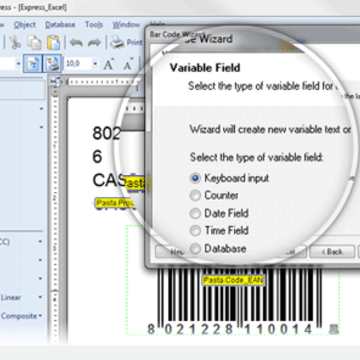This screenshot has width=360, height=360.
Task: Click the barcode number 8 021228 110014
Action: coord(230,329)
